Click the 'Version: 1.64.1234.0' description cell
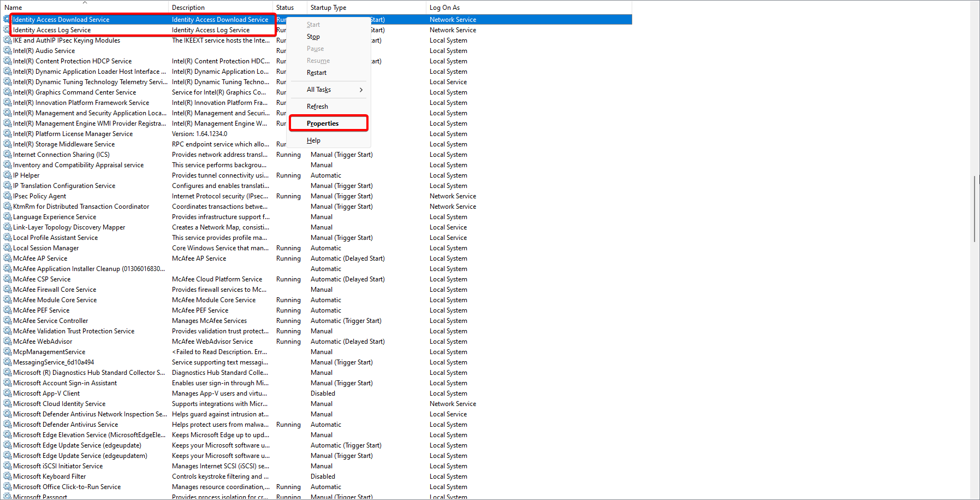The image size is (980, 500). [x=199, y=134]
